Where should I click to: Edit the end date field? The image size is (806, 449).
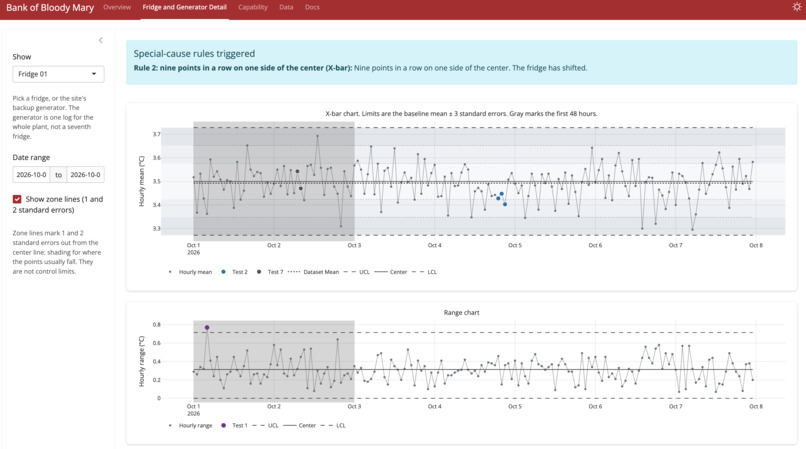coord(85,175)
